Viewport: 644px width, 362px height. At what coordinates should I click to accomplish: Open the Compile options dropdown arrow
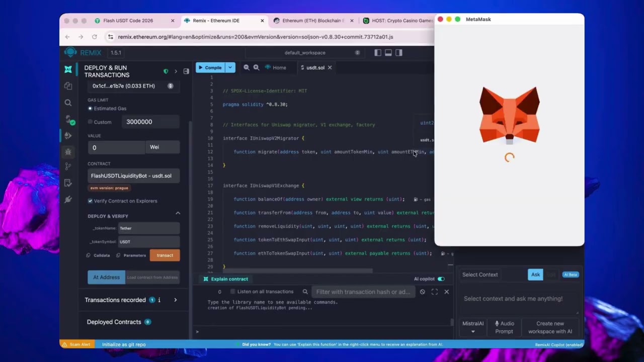[230, 67]
